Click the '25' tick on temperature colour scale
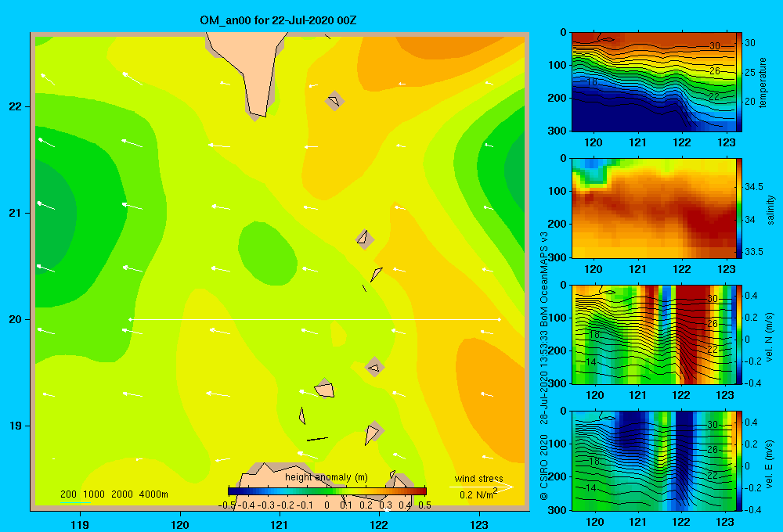The height and width of the screenshot is (532, 783). [x=750, y=72]
